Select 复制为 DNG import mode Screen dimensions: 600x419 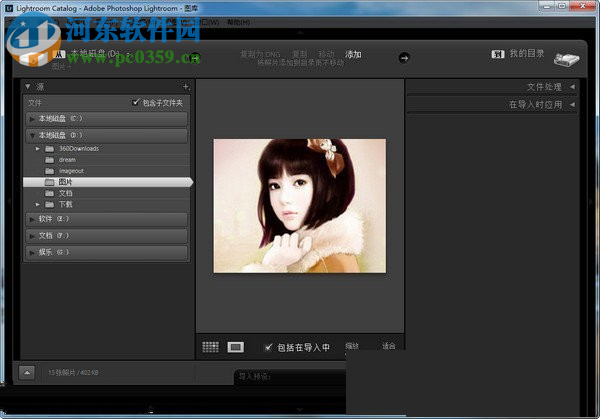(x=260, y=54)
